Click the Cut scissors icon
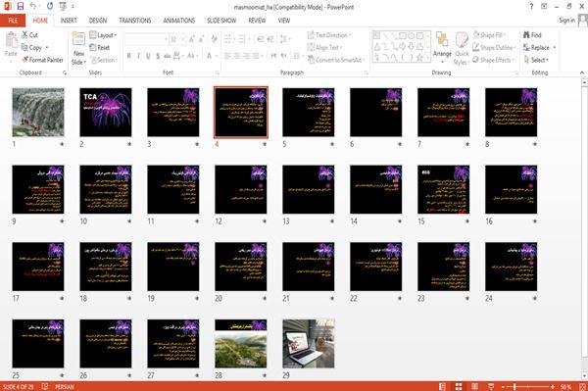 tap(24, 35)
